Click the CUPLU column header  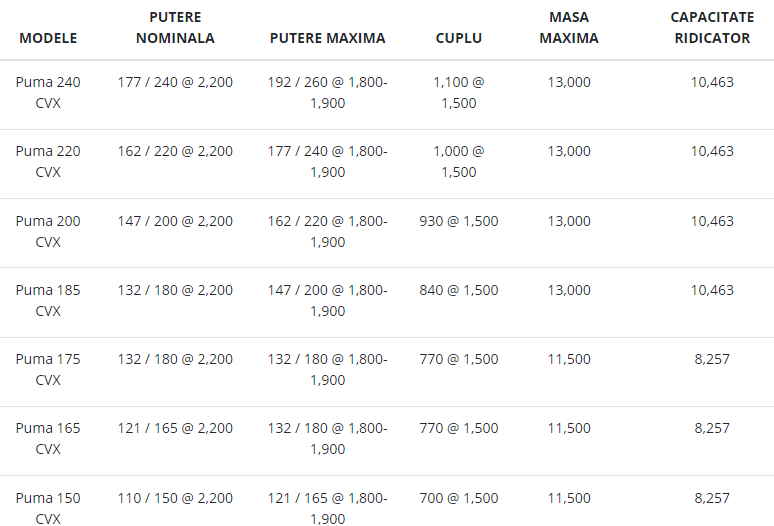[459, 38]
